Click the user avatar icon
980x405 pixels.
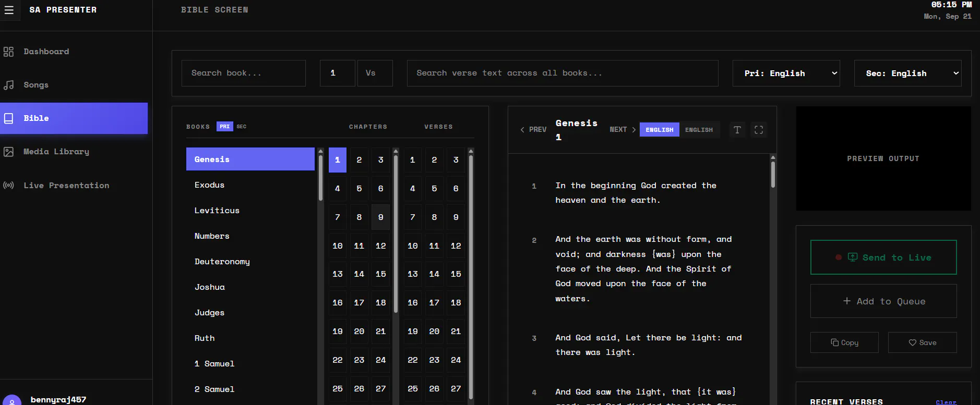click(x=12, y=400)
